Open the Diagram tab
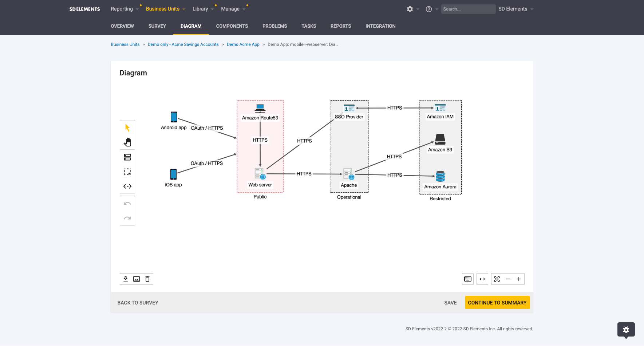 pyautogui.click(x=191, y=26)
